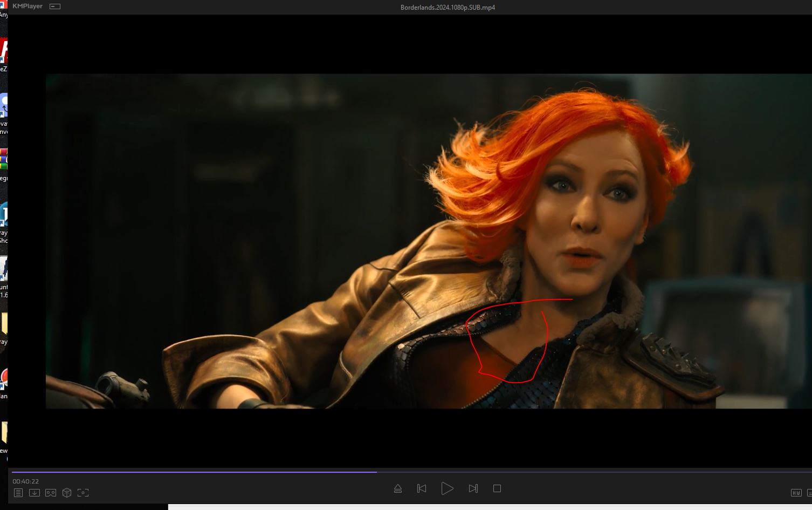Enable VR goggles viewing mode
The width and height of the screenshot is (812, 510).
[x=51, y=493]
